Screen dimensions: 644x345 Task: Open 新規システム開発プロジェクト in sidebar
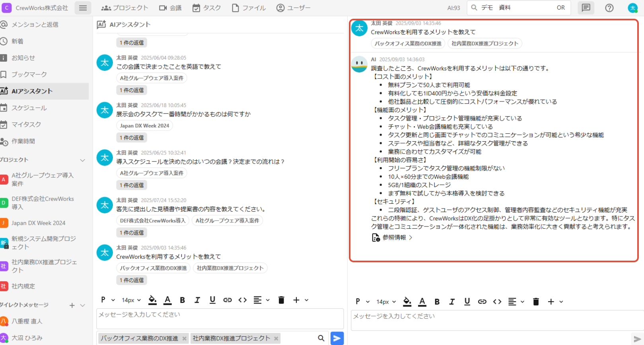[44, 243]
